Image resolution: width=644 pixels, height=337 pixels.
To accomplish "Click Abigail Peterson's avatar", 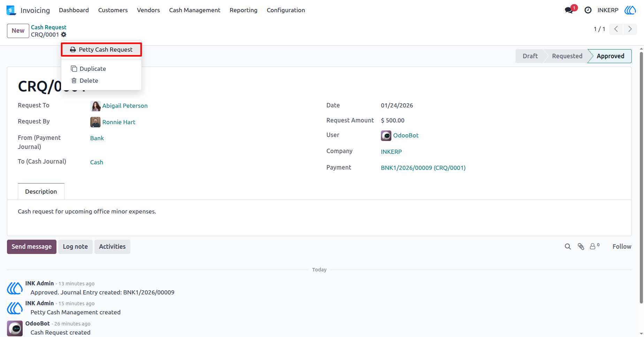I will 95,106.
